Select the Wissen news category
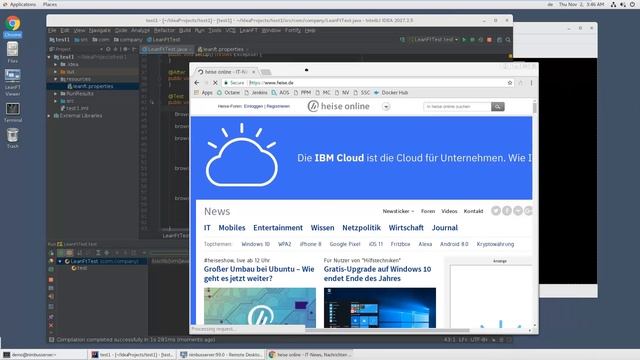Image resolution: width=640 pixels, height=360 pixels. (322, 228)
